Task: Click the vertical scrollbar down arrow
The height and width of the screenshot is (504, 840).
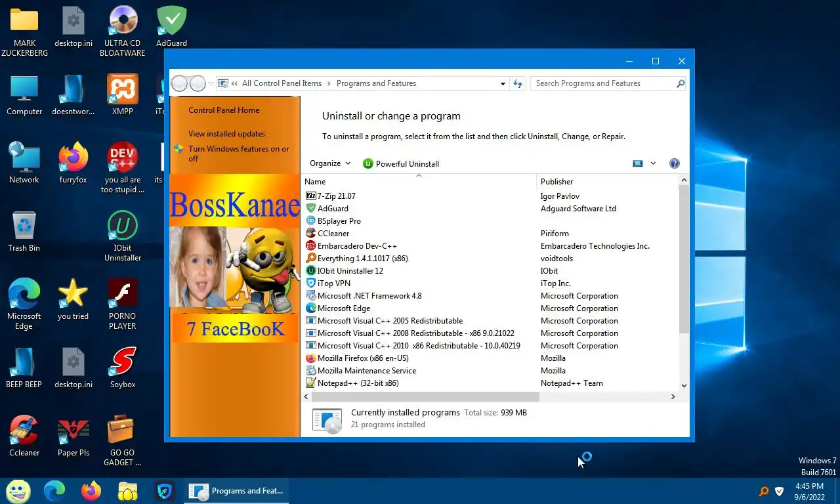Action: point(684,386)
